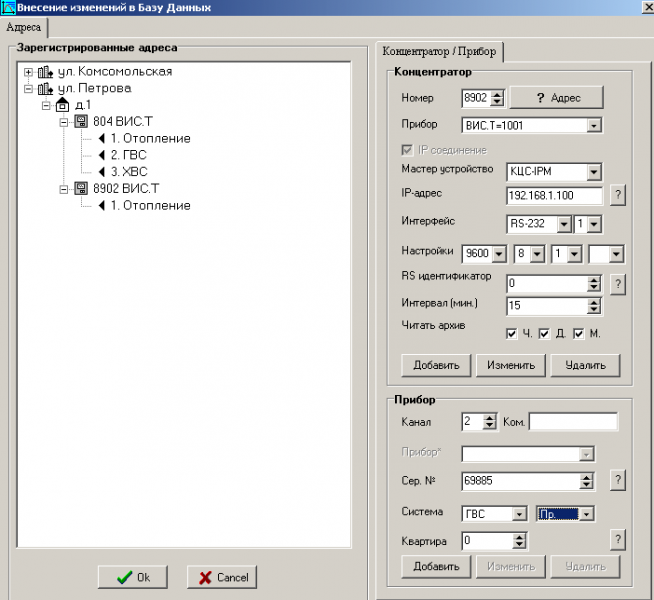Open the Система ГВС dropdown
The height and width of the screenshot is (600, 654).
click(x=518, y=514)
